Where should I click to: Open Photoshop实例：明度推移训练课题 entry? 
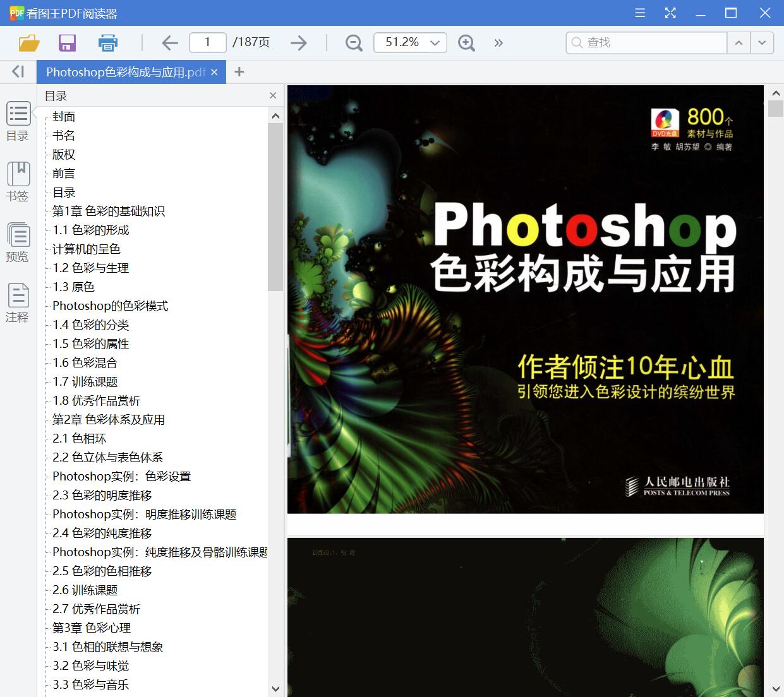(145, 514)
